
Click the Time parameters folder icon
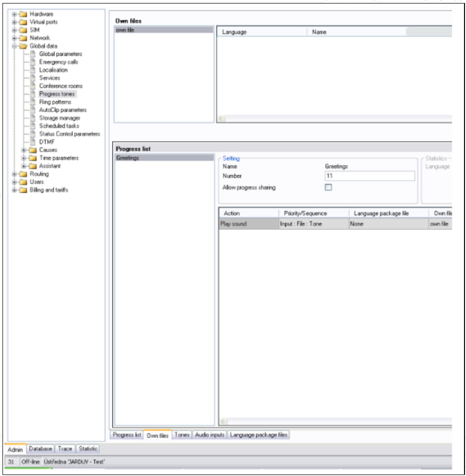(x=33, y=158)
